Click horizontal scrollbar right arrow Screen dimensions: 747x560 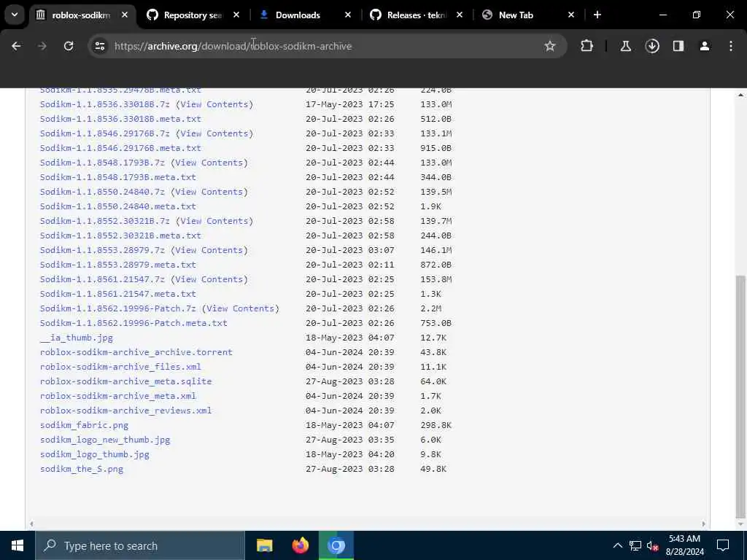(x=703, y=524)
